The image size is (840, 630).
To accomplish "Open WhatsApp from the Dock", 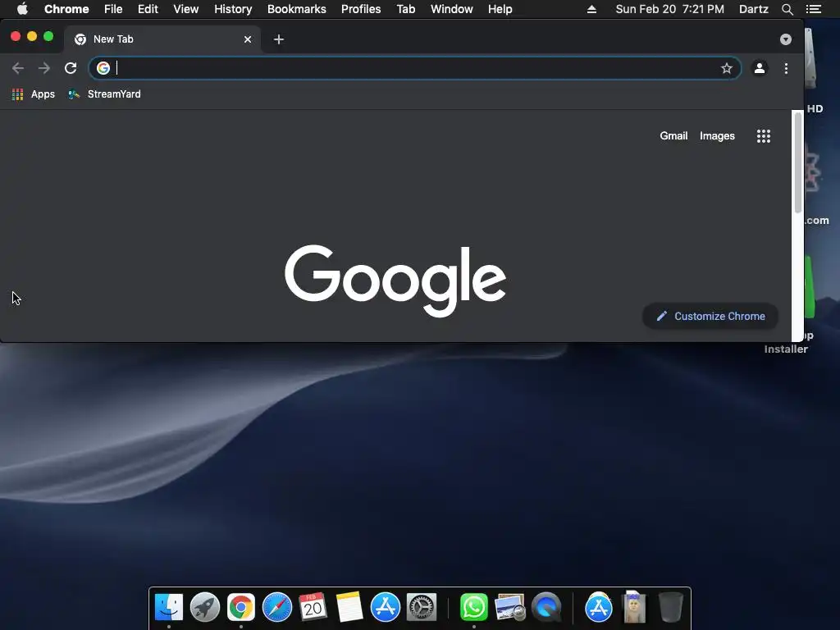I will point(473,607).
